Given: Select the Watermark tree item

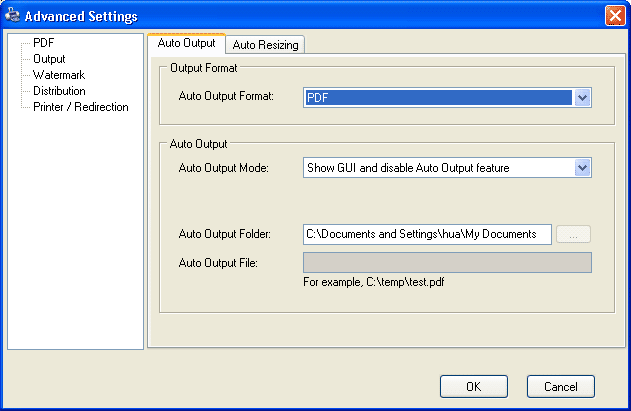Looking at the screenshot, I should tap(59, 75).
